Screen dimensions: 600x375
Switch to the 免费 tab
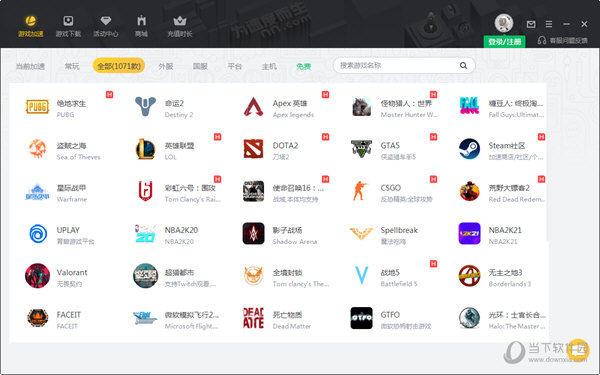tap(303, 66)
